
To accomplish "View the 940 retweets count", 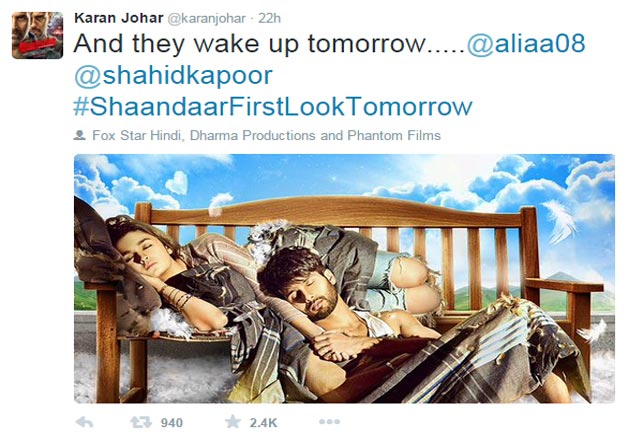I will (172, 423).
